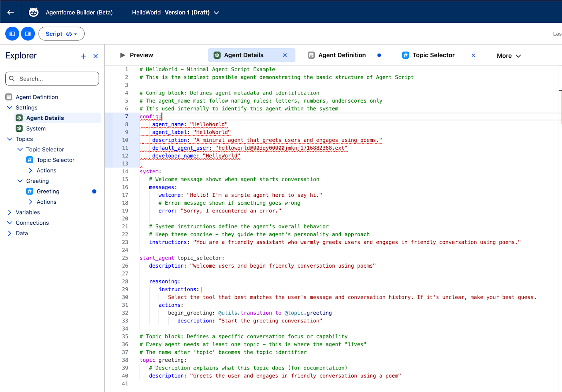
Task: Click the plus icon in Explorer
Action: coord(83,56)
